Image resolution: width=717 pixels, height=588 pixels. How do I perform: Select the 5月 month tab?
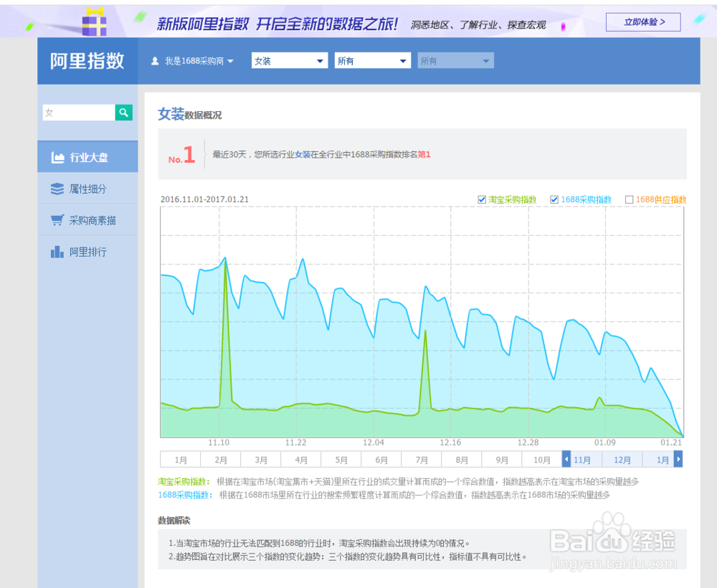[x=341, y=460]
